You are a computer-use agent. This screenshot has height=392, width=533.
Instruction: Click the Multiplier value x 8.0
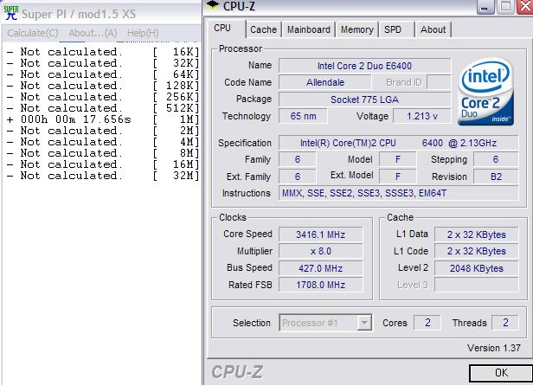point(320,251)
